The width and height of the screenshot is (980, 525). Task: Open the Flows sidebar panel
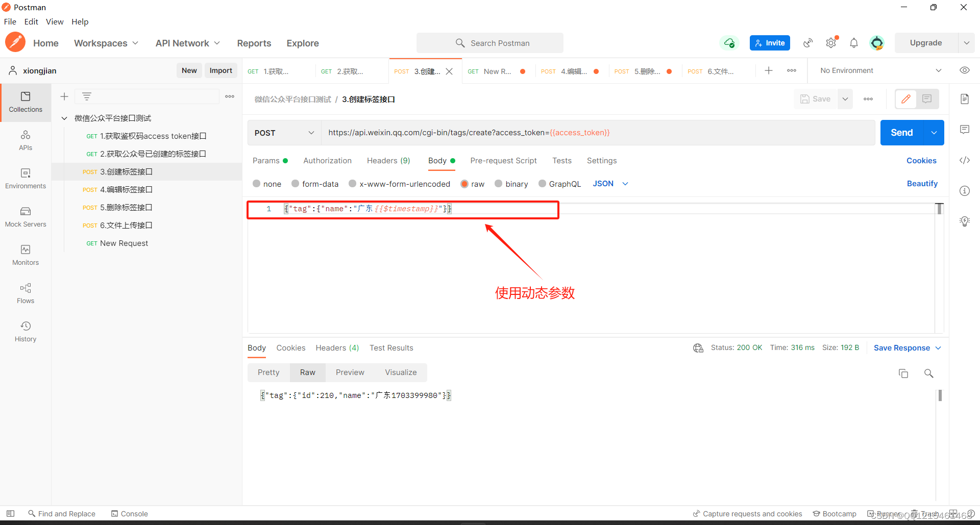[x=26, y=294]
